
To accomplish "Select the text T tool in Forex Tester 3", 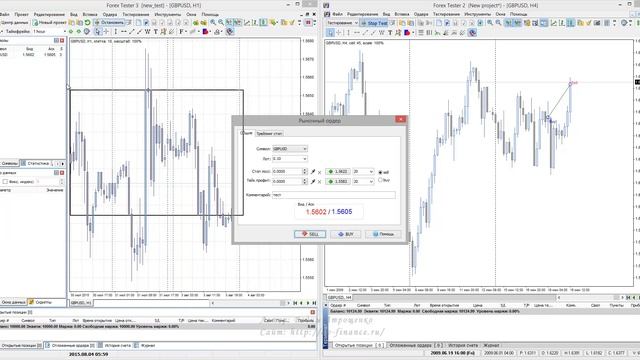I will (x=156, y=31).
